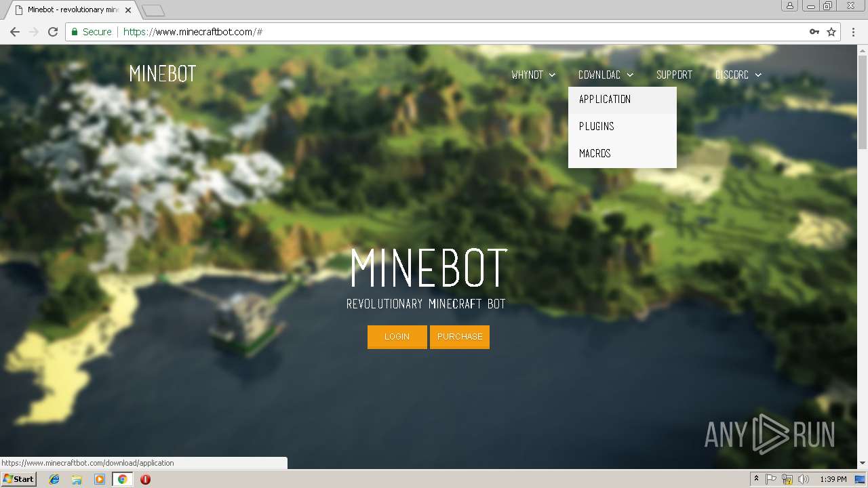
Task: Open the Chrome three-dot menu
Action: click(x=853, y=32)
